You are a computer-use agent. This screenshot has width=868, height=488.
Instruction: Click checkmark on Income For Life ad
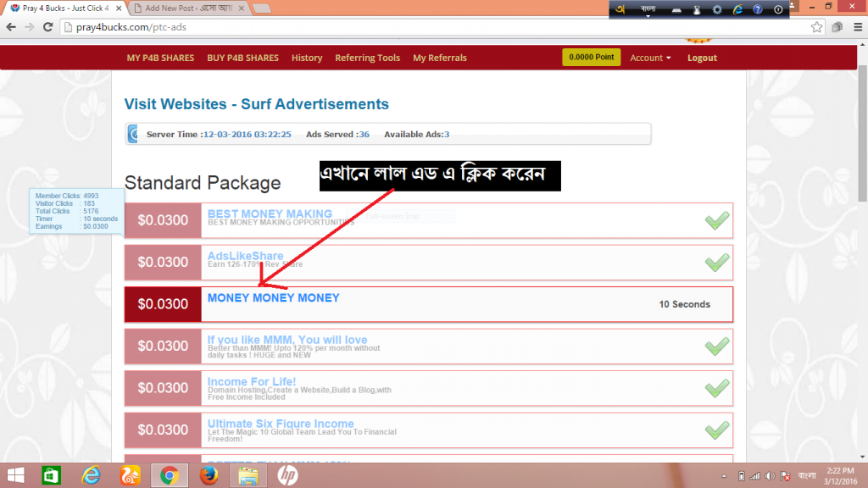pyautogui.click(x=717, y=388)
